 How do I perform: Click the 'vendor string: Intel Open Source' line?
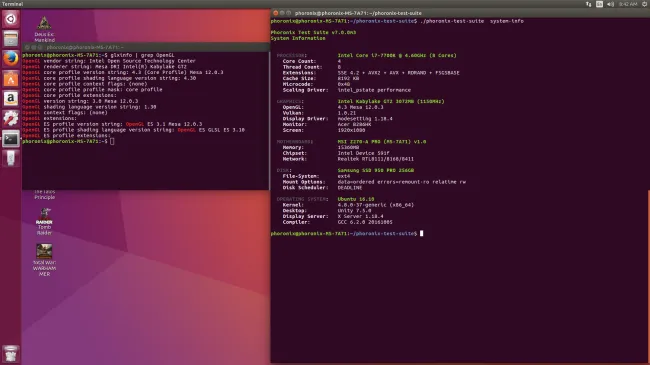(109, 61)
